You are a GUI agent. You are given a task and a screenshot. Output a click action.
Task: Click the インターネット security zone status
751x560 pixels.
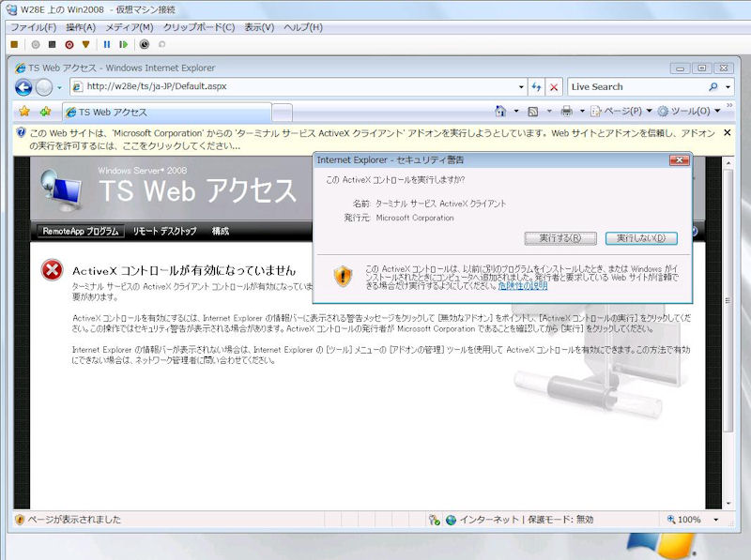point(520,520)
